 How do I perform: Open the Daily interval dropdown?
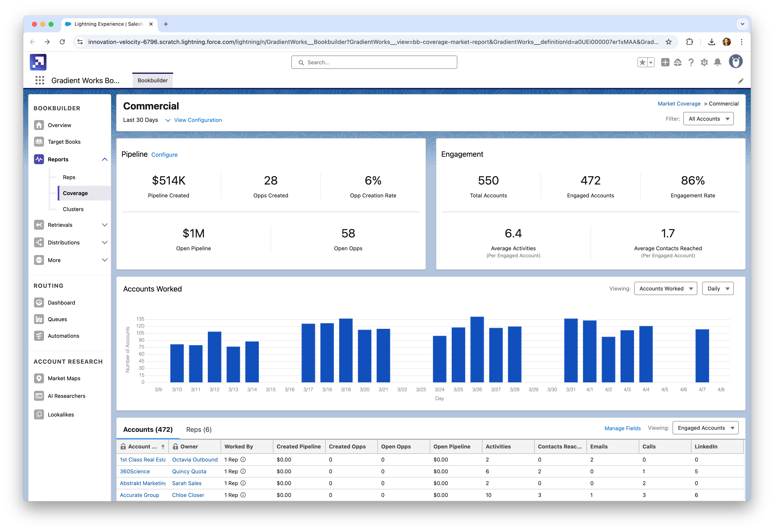click(718, 289)
